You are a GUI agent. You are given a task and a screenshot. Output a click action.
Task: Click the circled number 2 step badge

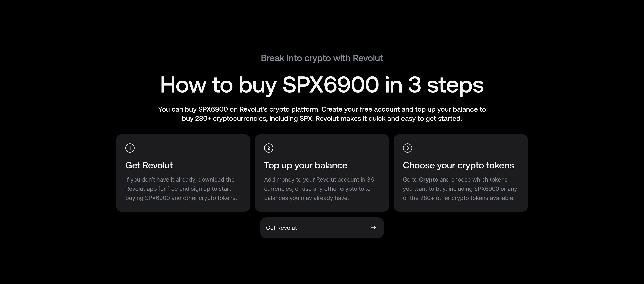tap(269, 148)
